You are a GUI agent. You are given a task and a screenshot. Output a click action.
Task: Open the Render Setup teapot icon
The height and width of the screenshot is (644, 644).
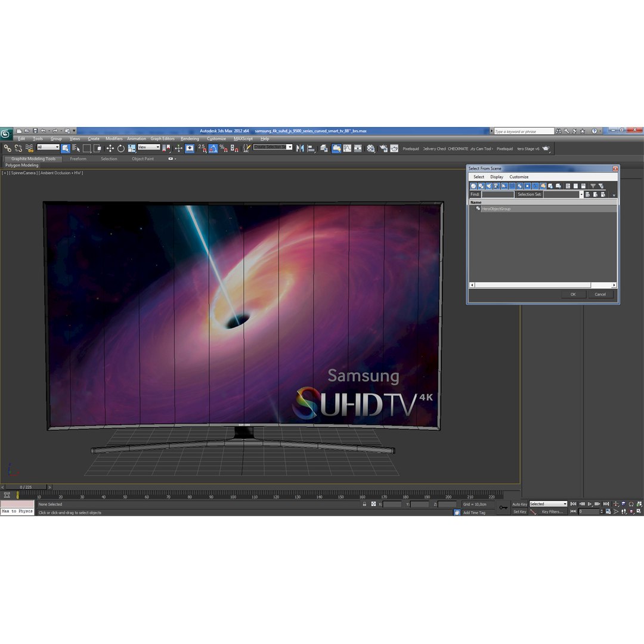pos(383,148)
